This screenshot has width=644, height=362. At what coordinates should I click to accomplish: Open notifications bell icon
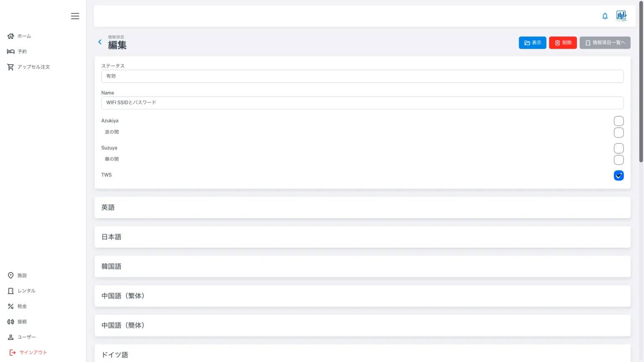605,16
